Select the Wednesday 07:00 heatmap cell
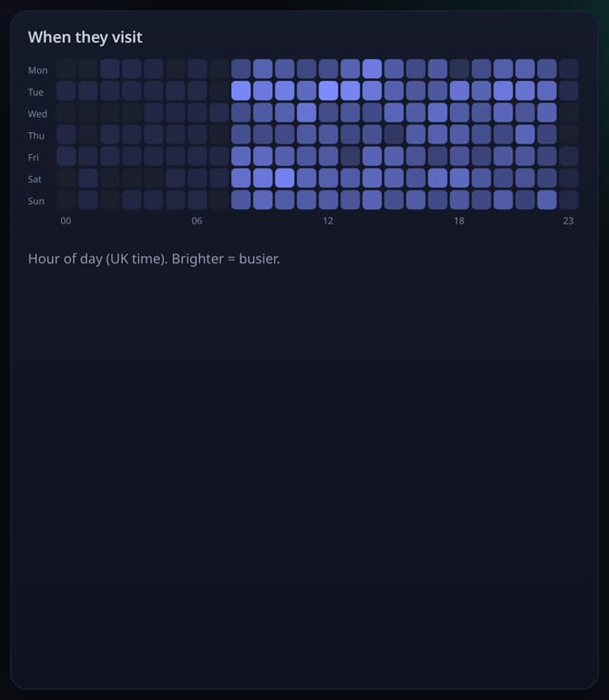The width and height of the screenshot is (609, 700). coord(219,112)
